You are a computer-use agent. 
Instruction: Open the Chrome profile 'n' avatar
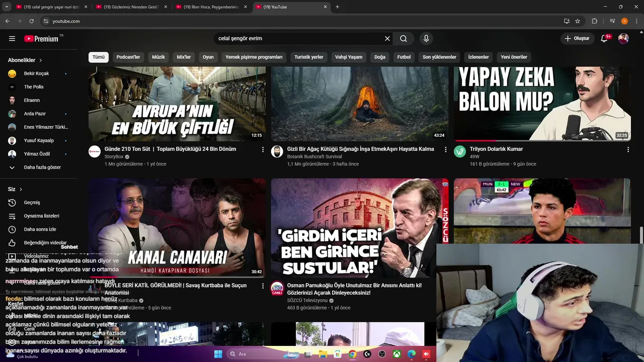coord(624,21)
